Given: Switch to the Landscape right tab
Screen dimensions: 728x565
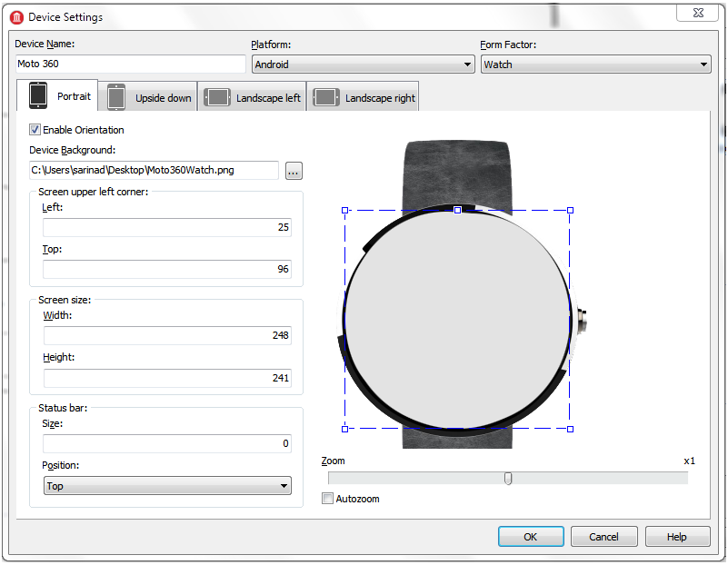Looking at the screenshot, I should pos(379,98).
